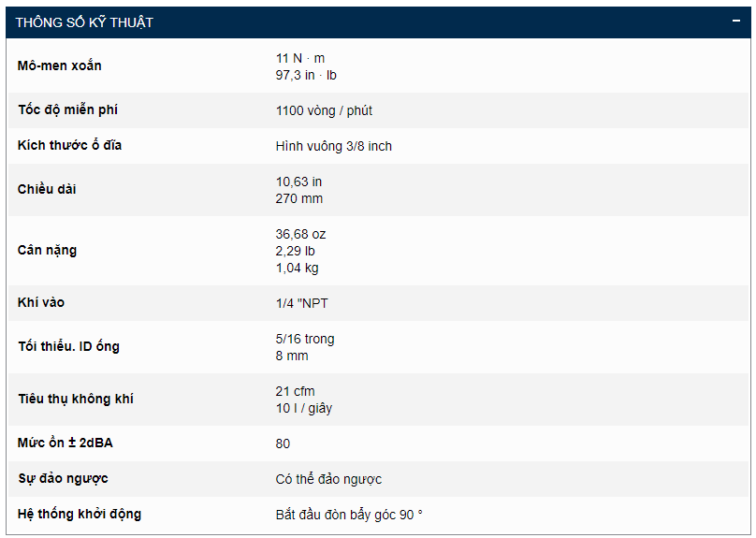Select the Chiều dài row label
756x538 pixels.
click(47, 189)
